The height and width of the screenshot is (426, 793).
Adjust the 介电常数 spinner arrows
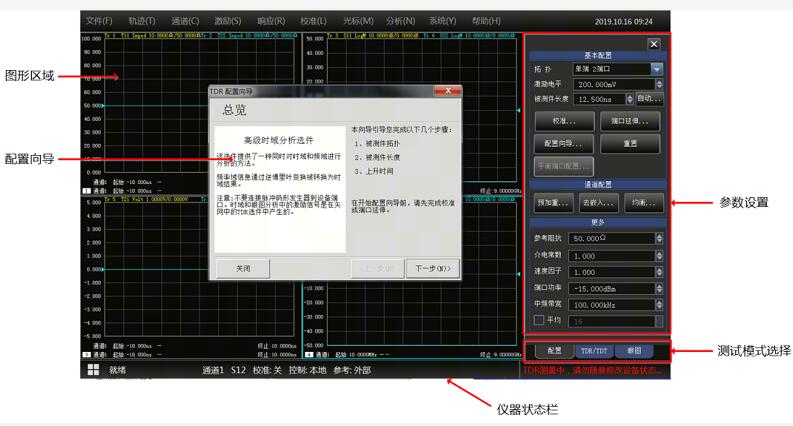659,256
